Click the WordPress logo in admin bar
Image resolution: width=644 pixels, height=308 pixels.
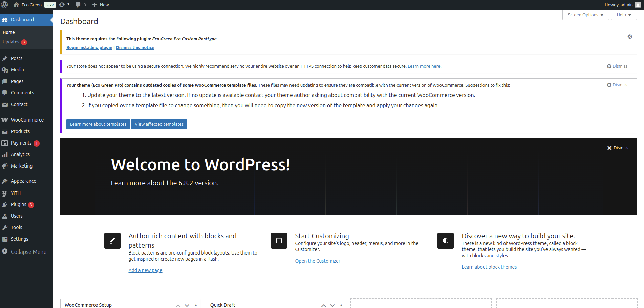point(5,5)
